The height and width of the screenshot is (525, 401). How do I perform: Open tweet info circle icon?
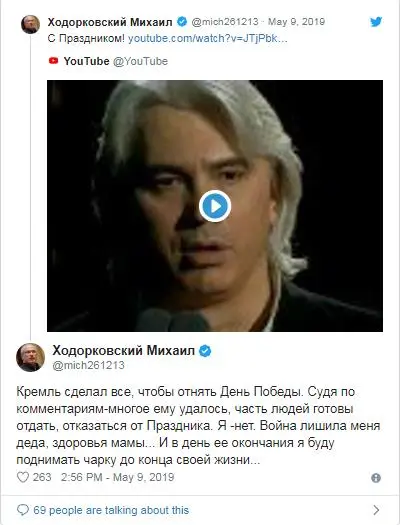376,478
